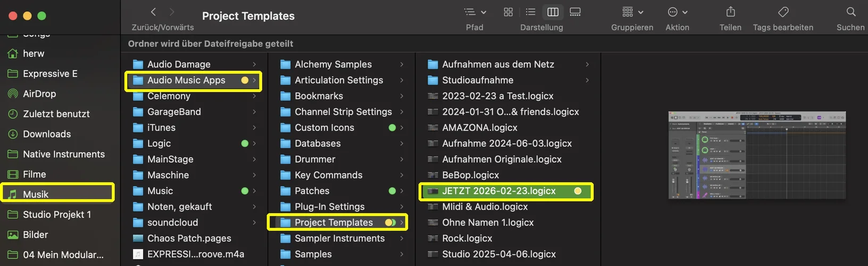Open the Gruppieren grouping dropdown
The height and width of the screenshot is (266, 868).
pos(632,12)
